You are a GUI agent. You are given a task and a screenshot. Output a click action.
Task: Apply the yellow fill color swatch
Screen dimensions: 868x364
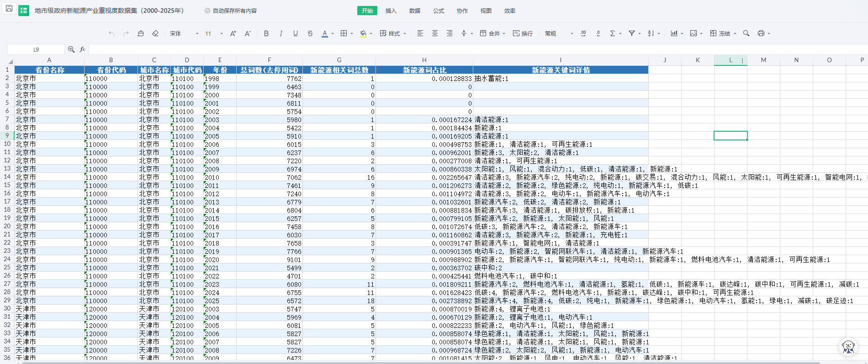[x=363, y=33]
